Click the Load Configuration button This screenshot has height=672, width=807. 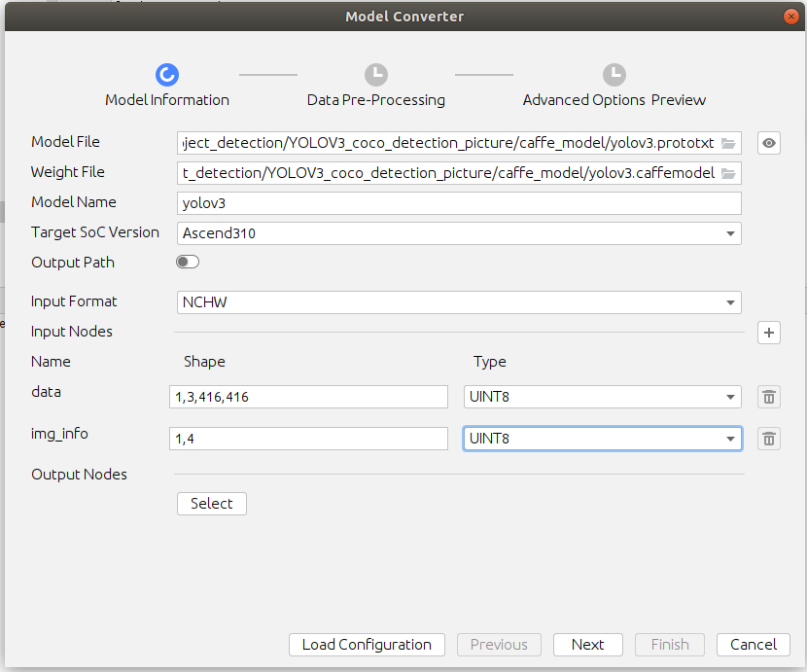click(x=367, y=645)
